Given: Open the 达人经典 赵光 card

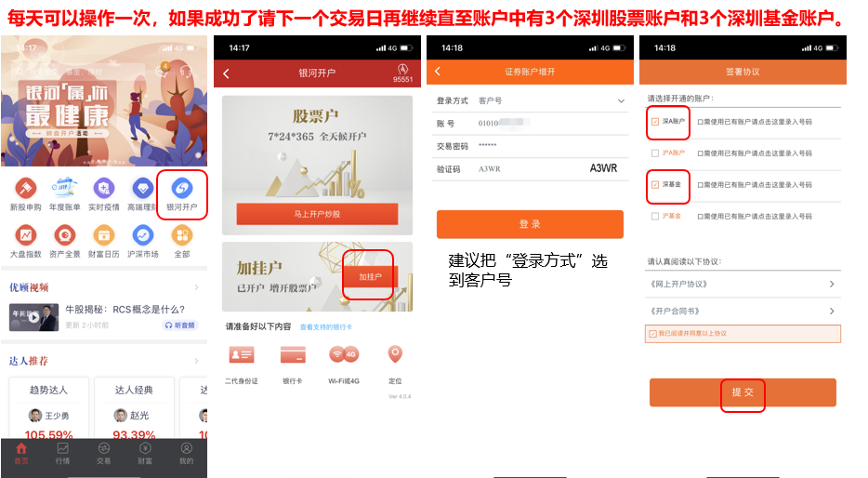Looking at the screenshot, I should click(134, 409).
